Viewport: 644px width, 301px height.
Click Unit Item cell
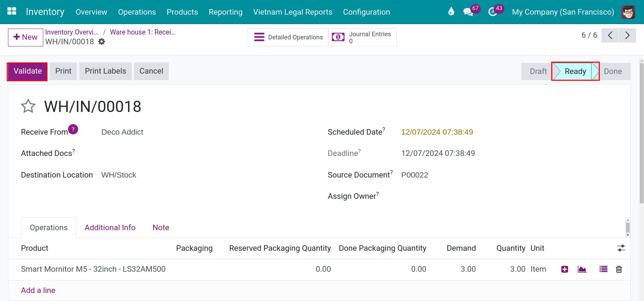[x=538, y=269]
